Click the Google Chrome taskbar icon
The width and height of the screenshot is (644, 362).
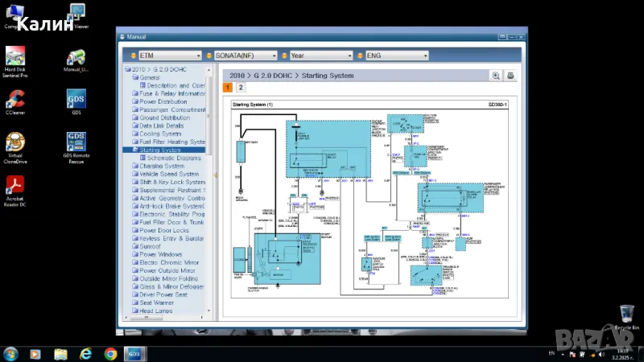tap(110, 353)
